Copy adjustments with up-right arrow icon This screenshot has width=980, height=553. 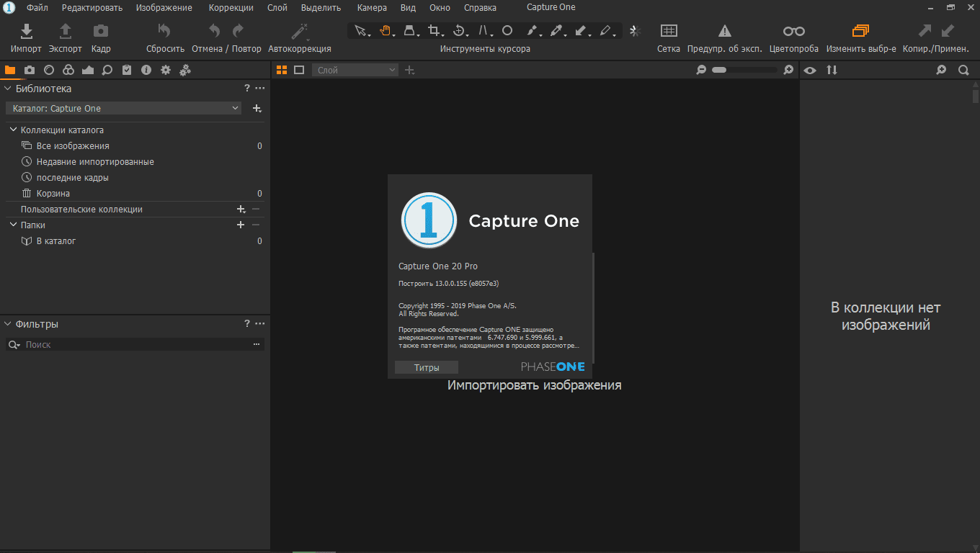(x=925, y=31)
